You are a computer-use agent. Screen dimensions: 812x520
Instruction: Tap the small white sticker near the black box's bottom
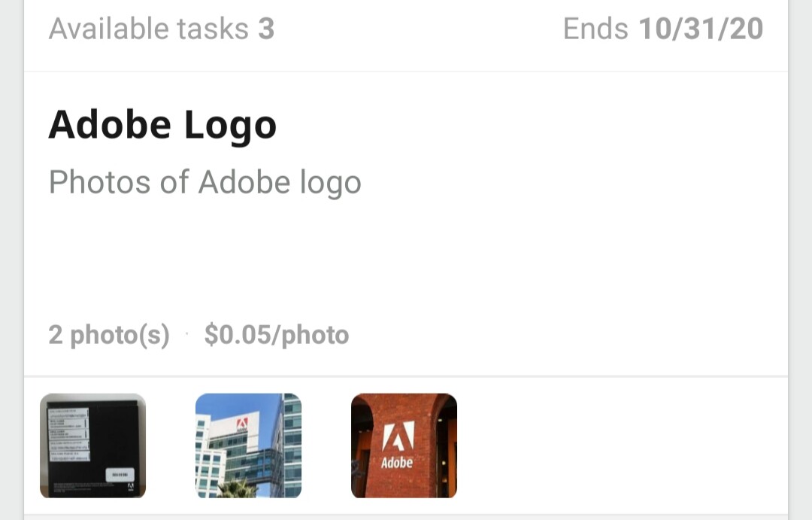click(x=120, y=474)
